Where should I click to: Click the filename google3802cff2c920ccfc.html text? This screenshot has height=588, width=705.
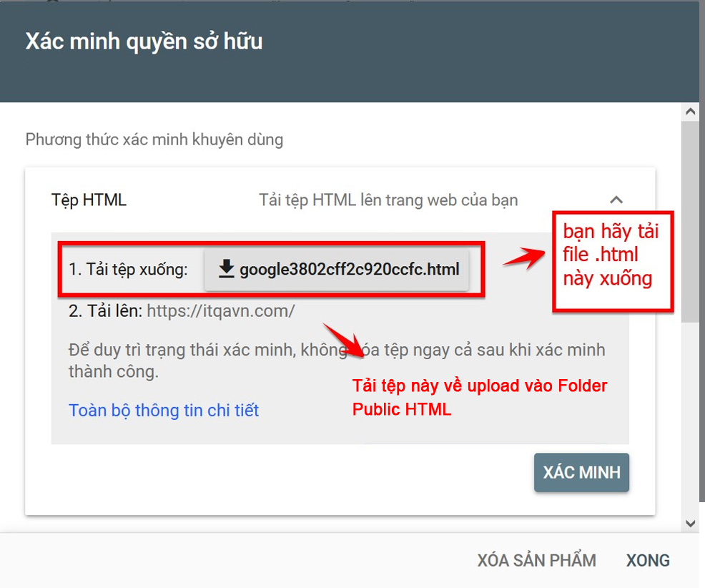click(349, 270)
